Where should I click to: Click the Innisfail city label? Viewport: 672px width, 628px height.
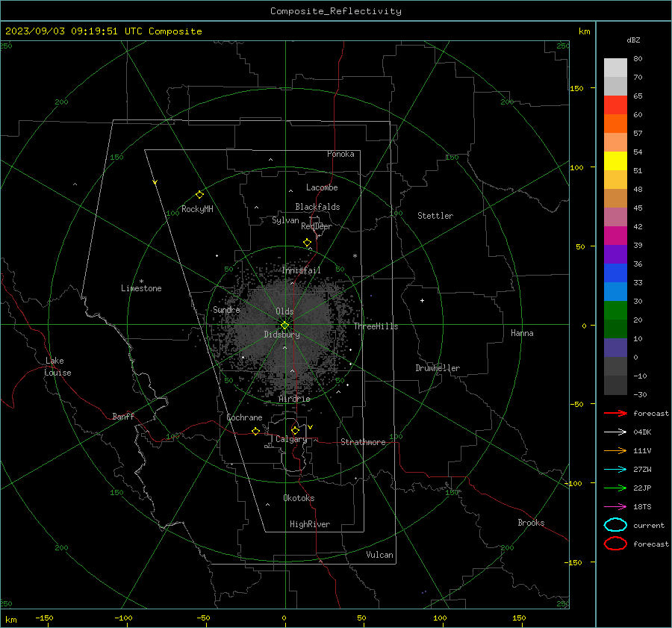(x=302, y=270)
